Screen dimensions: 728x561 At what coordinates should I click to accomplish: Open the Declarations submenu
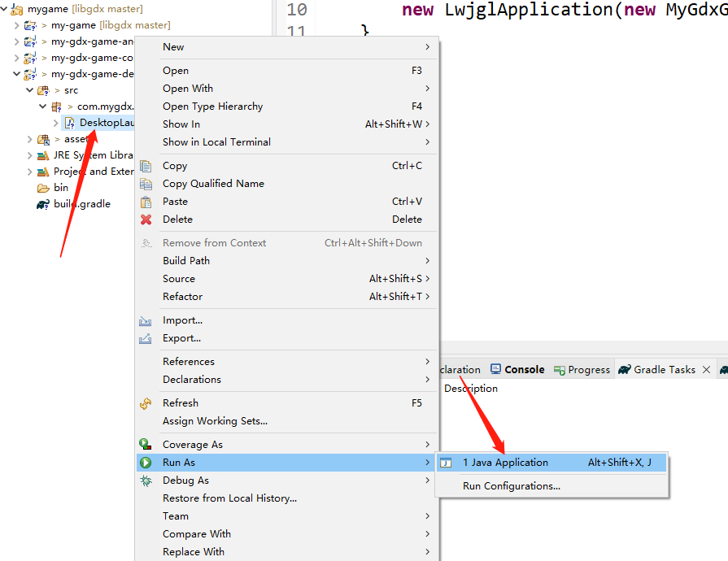tap(286, 380)
